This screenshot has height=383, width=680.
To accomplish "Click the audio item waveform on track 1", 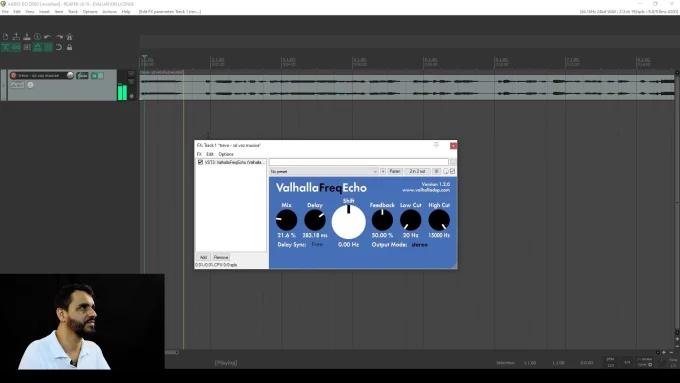I will tap(407, 87).
